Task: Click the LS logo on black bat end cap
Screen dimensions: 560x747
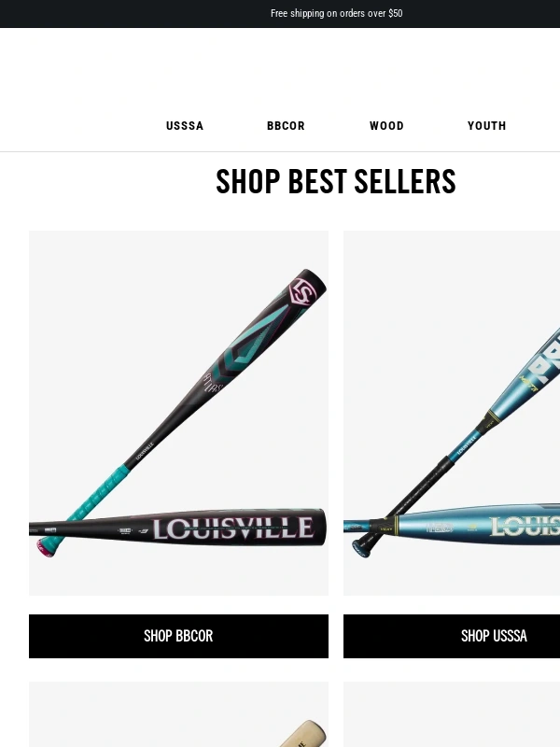Action: click(303, 291)
